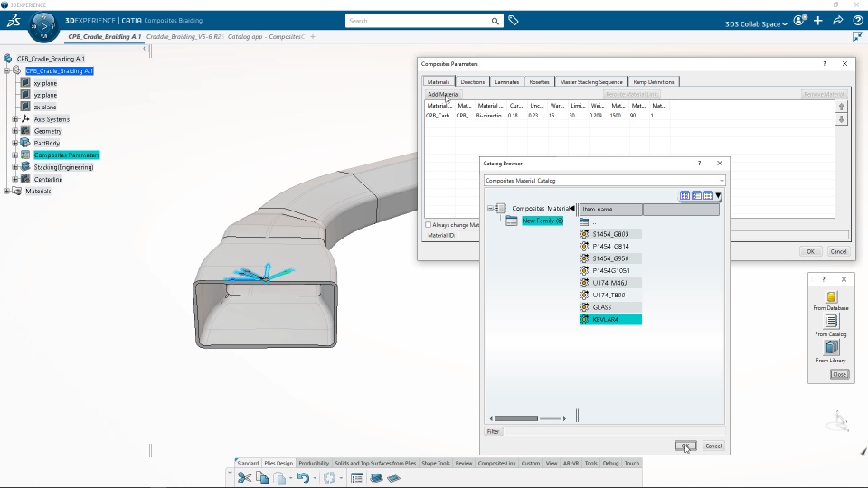Click the Paste icon in toolbar
Image resolution: width=868 pixels, height=488 pixels.
pyautogui.click(x=279, y=478)
